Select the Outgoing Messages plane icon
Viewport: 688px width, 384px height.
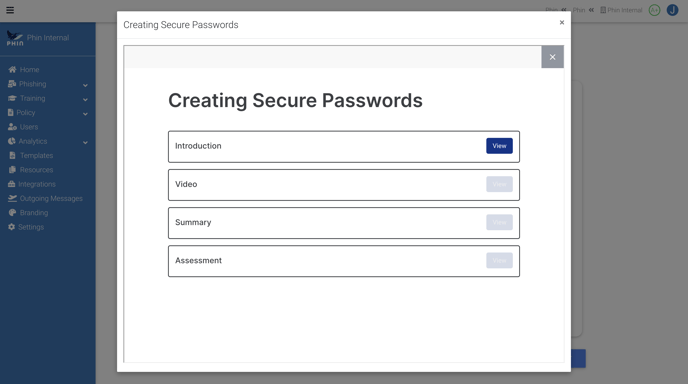tap(12, 198)
